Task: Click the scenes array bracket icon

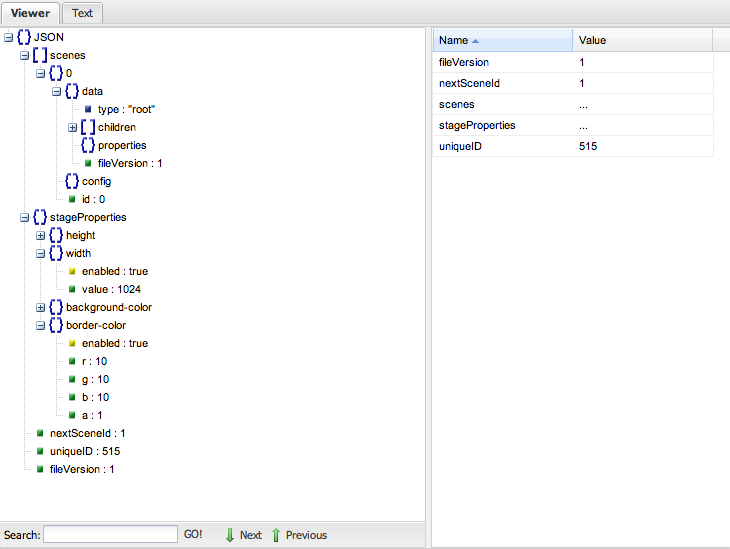Action: tap(40, 55)
